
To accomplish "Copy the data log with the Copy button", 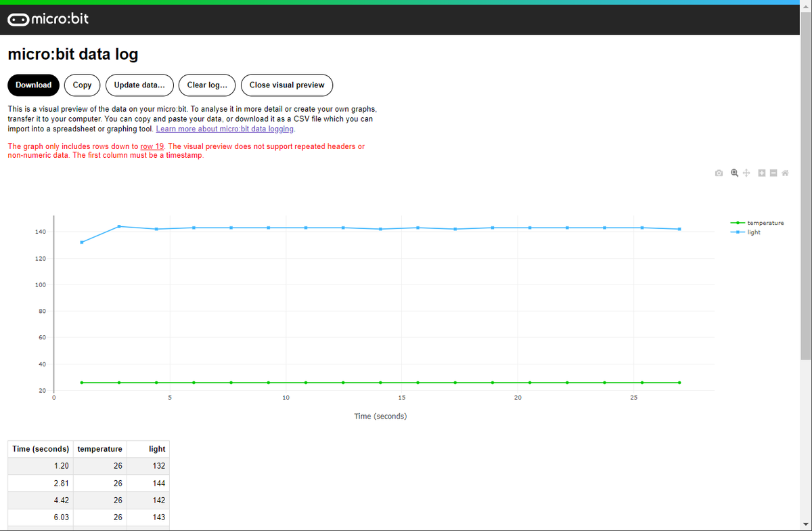I will coord(82,85).
